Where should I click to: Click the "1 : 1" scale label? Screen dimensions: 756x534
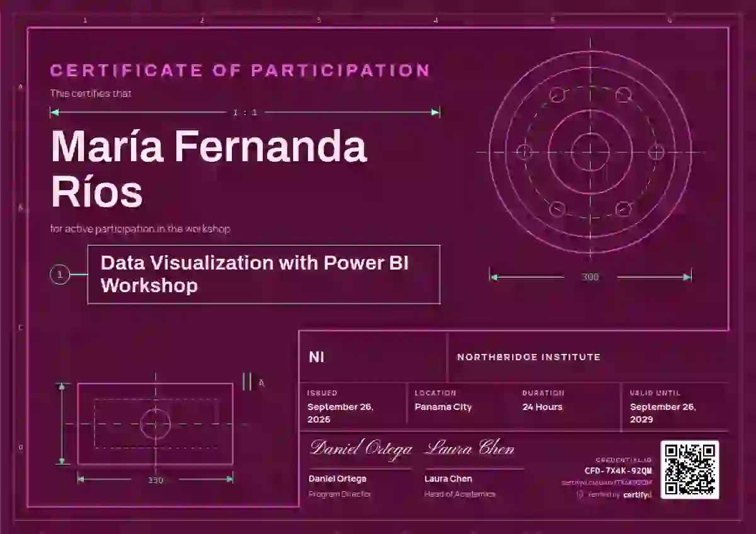click(245, 113)
